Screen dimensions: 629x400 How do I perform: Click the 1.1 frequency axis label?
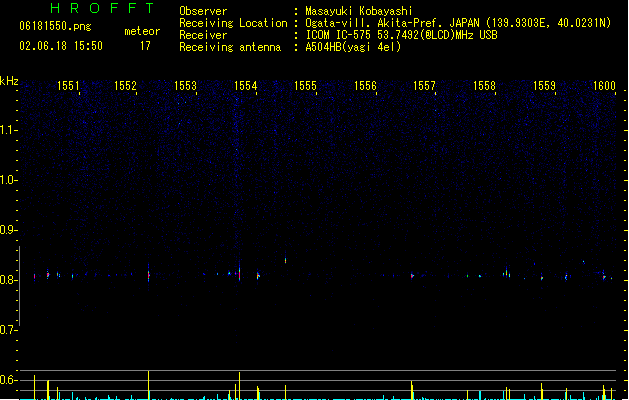(x=7, y=130)
